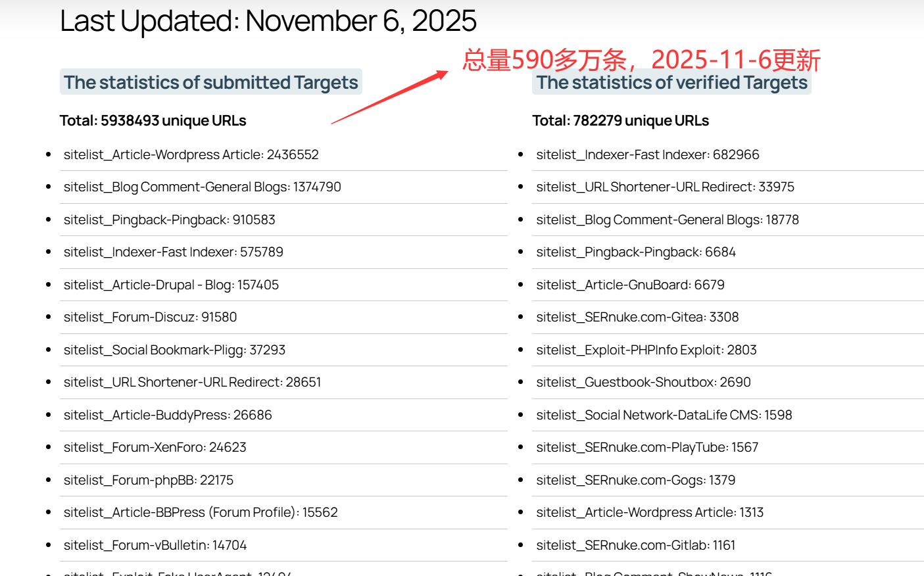Viewport: 924px width, 576px height.
Task: Click the Article-Wordpress Article 2436552 entry
Action: [191, 155]
